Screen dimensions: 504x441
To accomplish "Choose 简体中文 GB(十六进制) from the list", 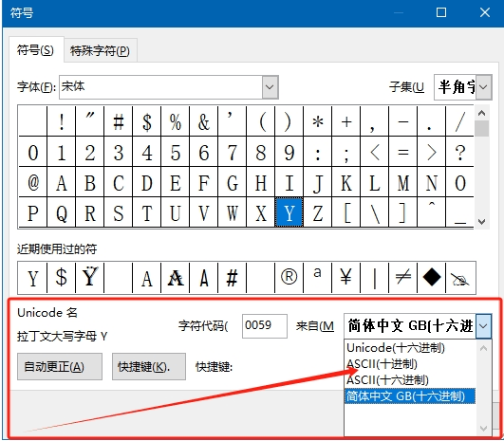I will pos(410,396).
